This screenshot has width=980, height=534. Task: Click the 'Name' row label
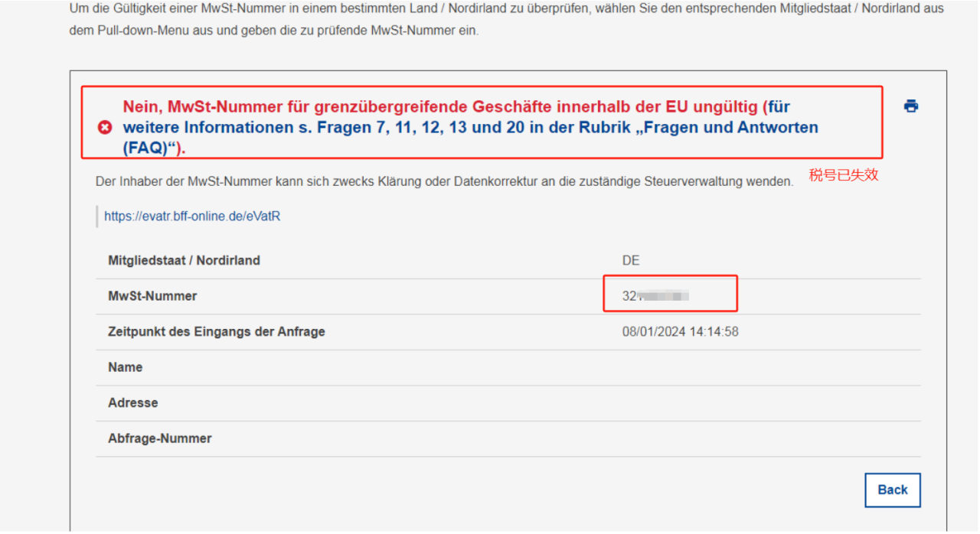pyautogui.click(x=126, y=367)
